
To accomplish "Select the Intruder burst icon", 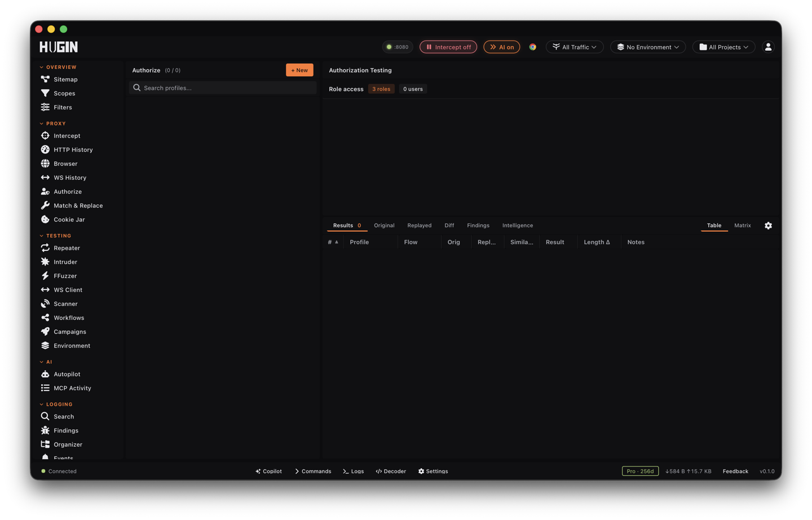I will click(x=45, y=262).
